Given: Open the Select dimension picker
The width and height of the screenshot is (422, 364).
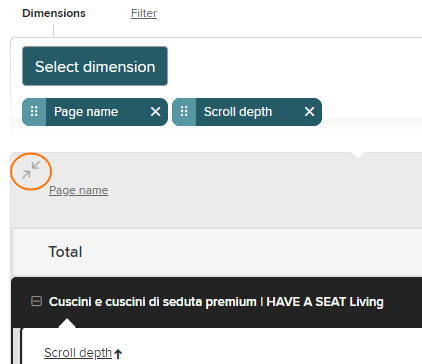Looking at the screenshot, I should tap(95, 66).
